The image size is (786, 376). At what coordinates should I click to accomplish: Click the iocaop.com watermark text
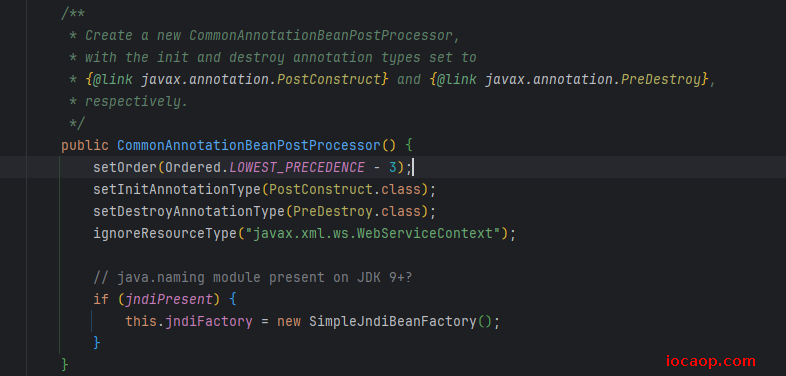[x=711, y=361]
